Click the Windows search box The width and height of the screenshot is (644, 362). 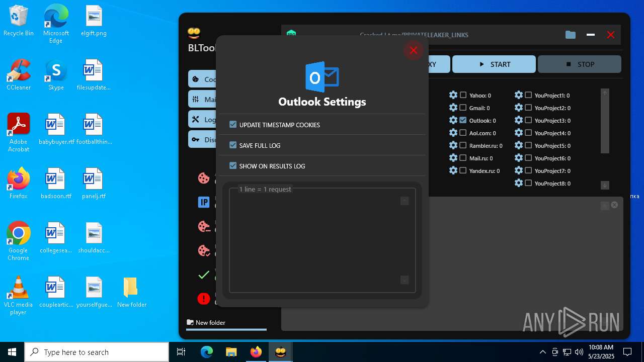pyautogui.click(x=97, y=352)
